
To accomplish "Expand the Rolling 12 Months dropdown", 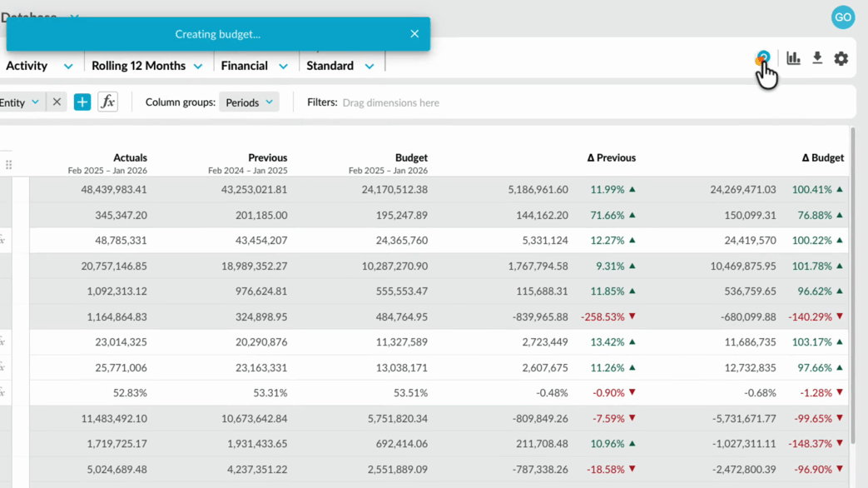I will click(146, 66).
